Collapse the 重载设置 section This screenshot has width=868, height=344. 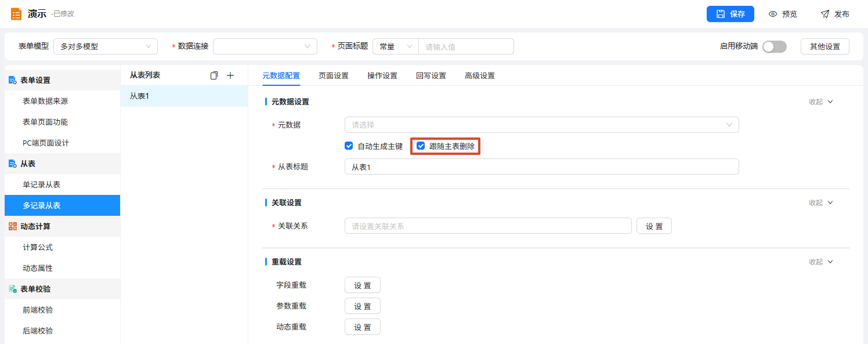(821, 262)
